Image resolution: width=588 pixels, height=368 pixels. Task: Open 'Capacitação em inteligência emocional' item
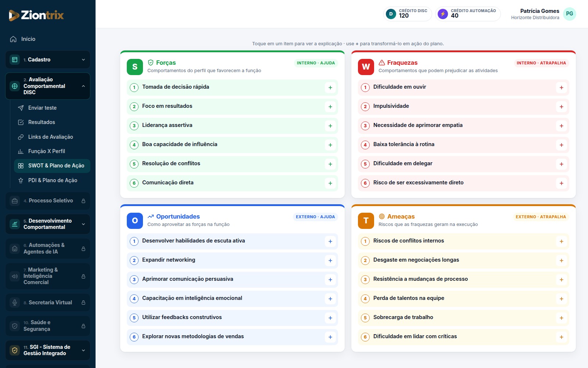coord(232,299)
